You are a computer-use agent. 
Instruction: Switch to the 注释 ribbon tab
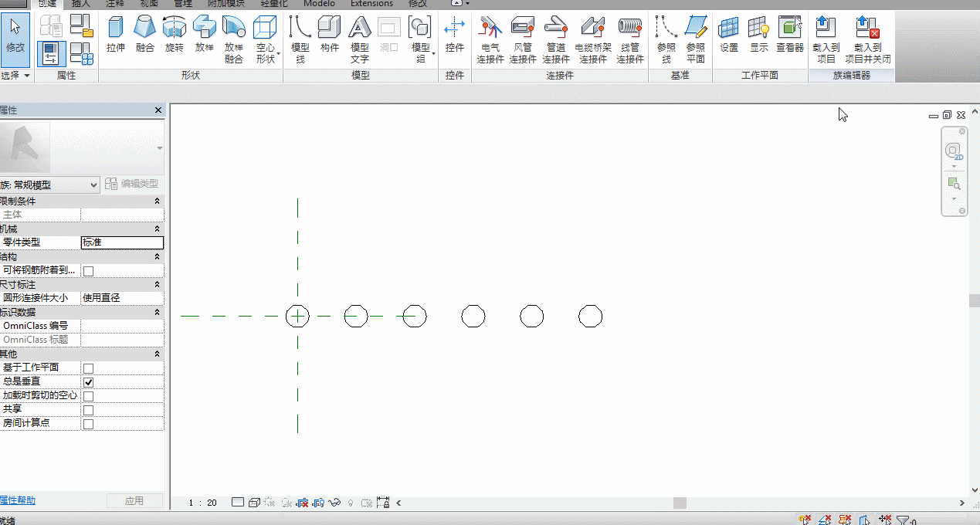(x=114, y=4)
